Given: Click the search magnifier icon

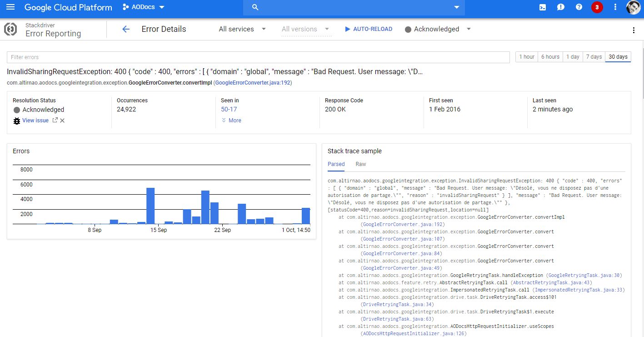Looking at the screenshot, I should pos(255,7).
